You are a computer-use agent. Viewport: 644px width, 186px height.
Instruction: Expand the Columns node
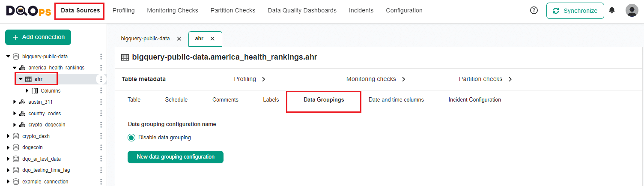pos(27,90)
